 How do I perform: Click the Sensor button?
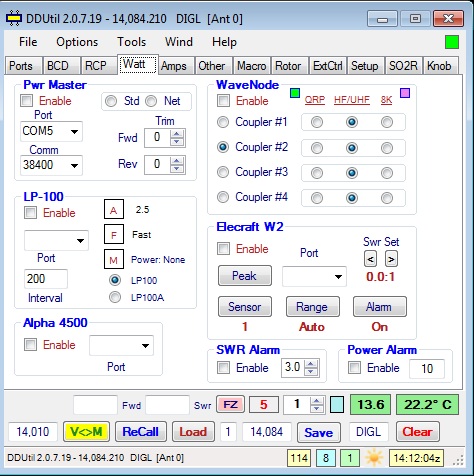(245, 307)
